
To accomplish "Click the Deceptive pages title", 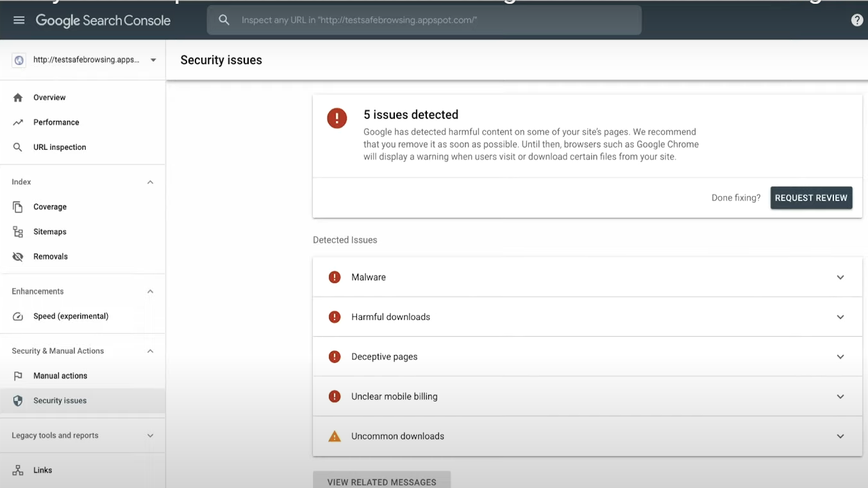I will tap(384, 357).
